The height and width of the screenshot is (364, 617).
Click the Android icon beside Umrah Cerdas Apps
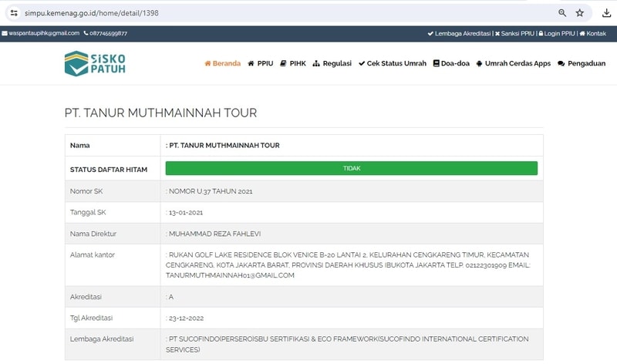pyautogui.click(x=479, y=63)
